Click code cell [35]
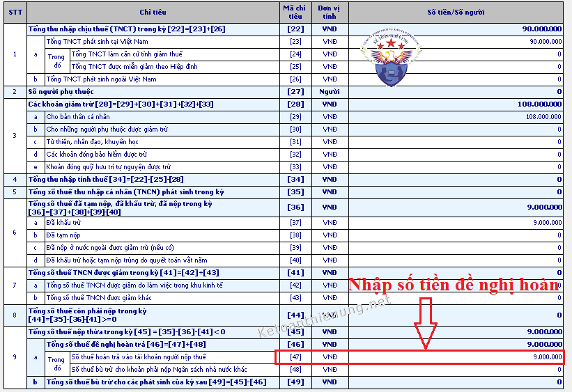 (295, 192)
